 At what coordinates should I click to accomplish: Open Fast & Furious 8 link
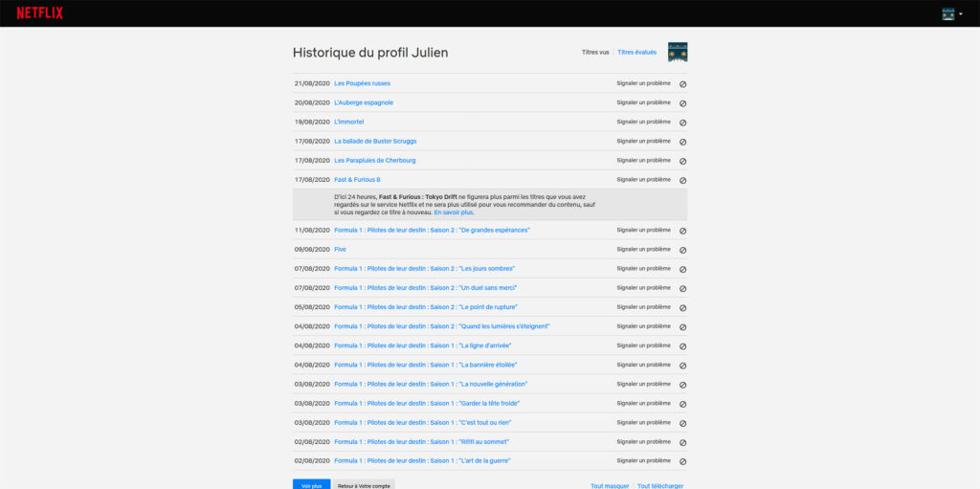[357, 180]
